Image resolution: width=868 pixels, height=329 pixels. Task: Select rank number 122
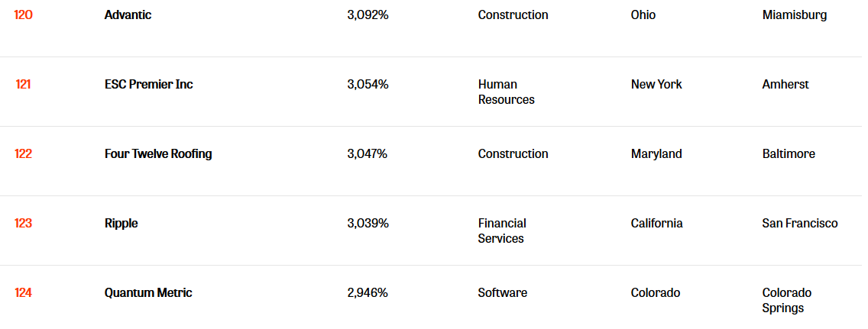[23, 153]
